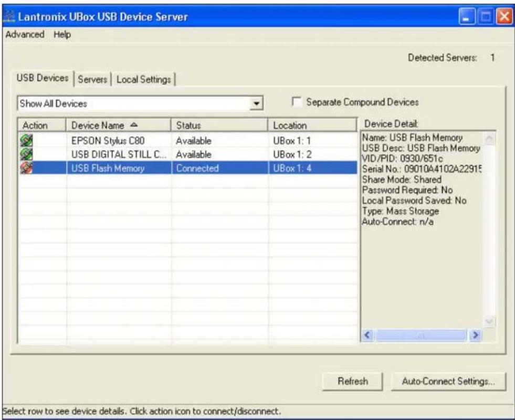Click the Location column header
The height and width of the screenshot is (420, 515).
[x=312, y=125]
